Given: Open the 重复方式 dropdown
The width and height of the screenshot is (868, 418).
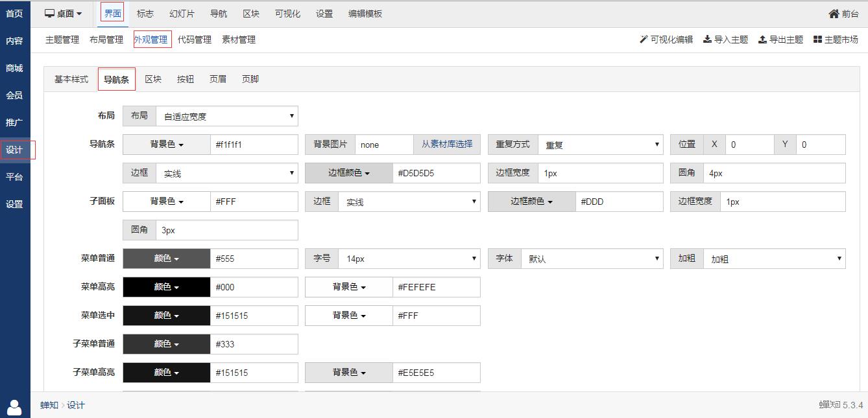Looking at the screenshot, I should click(x=600, y=145).
